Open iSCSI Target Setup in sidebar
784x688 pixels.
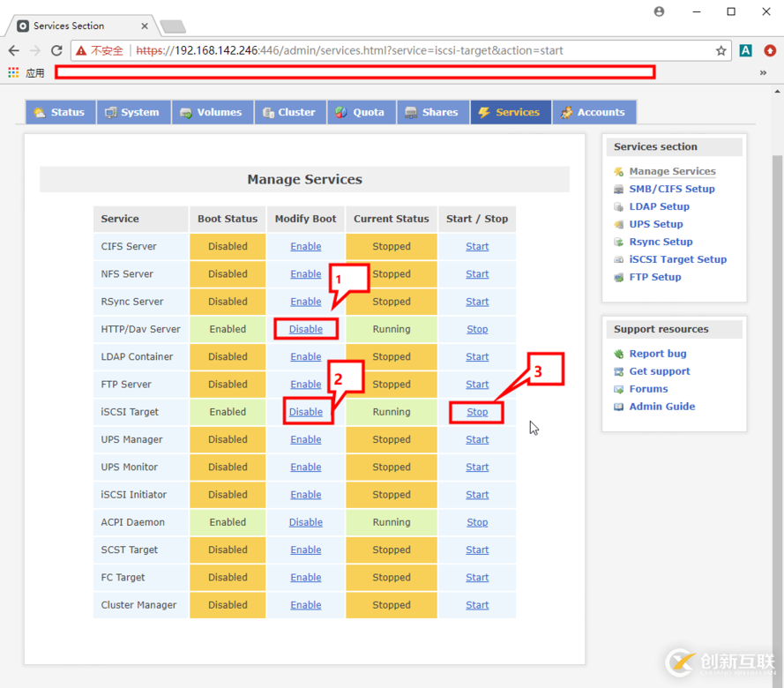[677, 259]
